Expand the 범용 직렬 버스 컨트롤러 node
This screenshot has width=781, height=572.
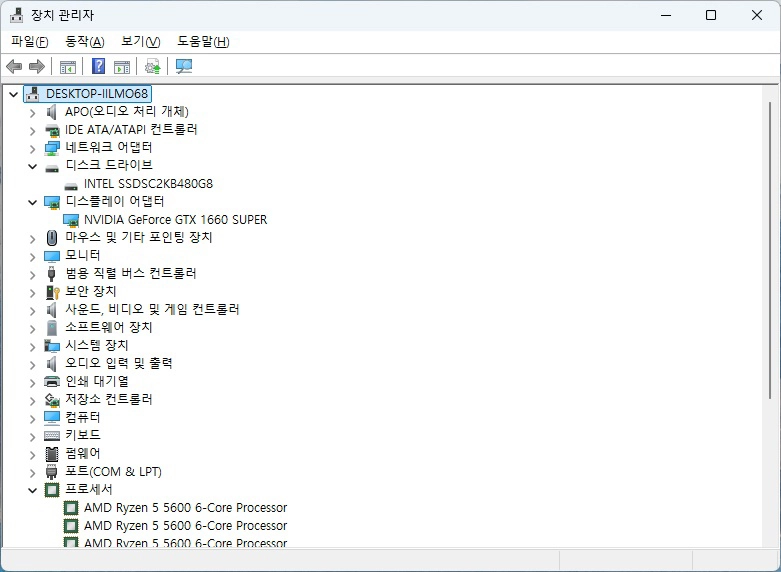coord(32,275)
